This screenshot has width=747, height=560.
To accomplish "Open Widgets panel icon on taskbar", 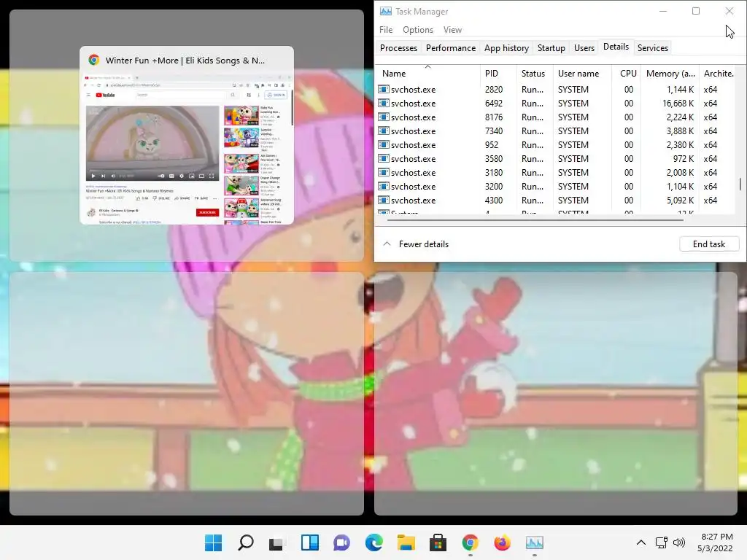I will click(309, 542).
